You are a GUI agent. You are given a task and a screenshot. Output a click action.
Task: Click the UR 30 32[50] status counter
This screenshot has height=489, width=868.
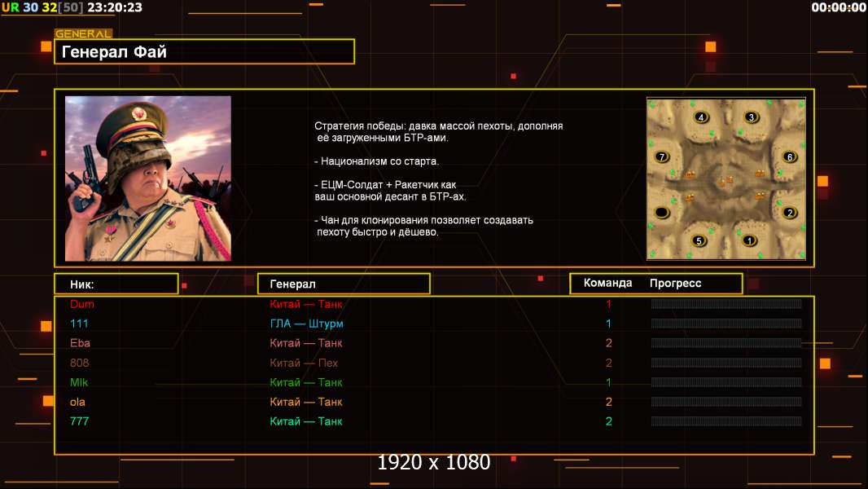42,7
